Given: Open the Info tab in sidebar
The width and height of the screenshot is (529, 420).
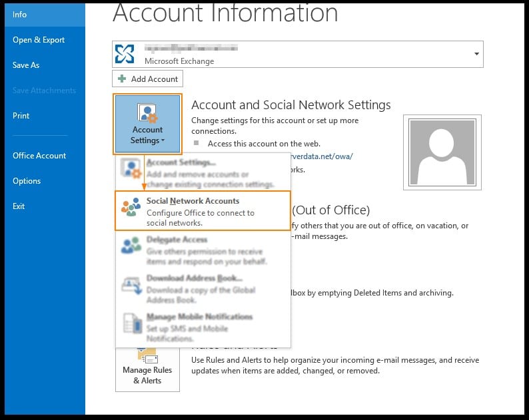Looking at the screenshot, I should coord(45,15).
